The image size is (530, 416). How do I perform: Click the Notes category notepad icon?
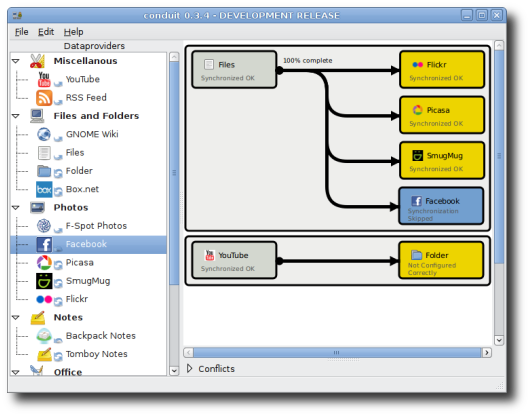(x=38, y=317)
